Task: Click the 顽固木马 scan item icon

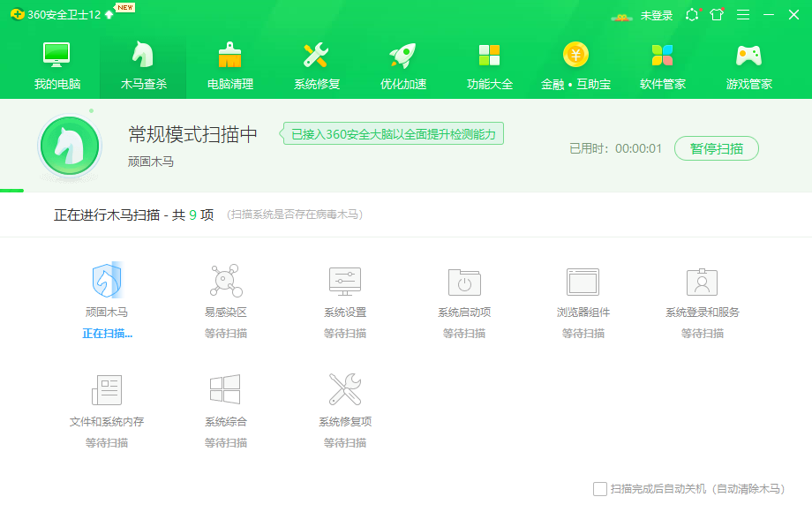Action: point(107,282)
